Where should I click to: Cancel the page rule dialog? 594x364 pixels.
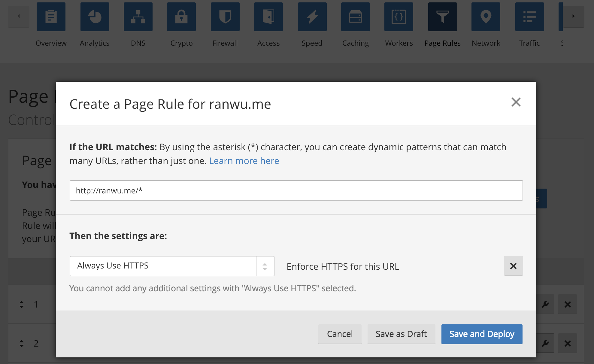click(340, 334)
